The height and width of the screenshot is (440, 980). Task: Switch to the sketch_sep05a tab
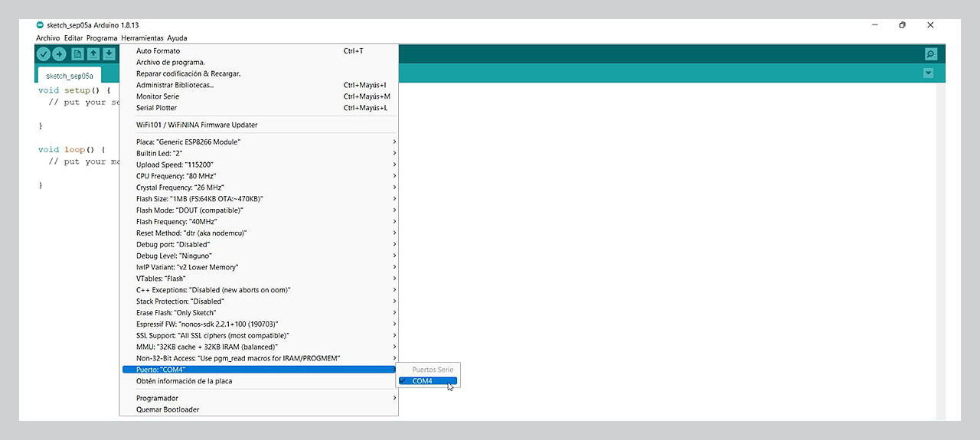point(69,76)
